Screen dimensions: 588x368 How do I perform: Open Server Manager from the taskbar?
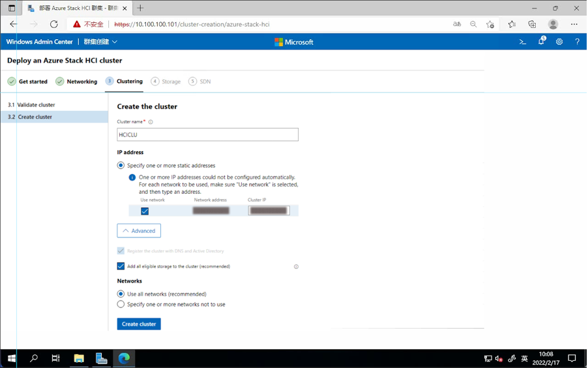(x=101, y=358)
